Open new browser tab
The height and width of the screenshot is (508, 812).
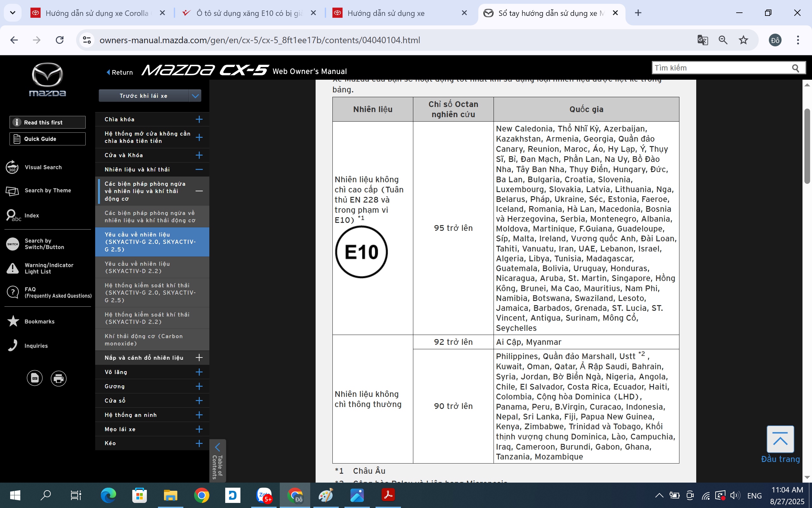tap(638, 13)
